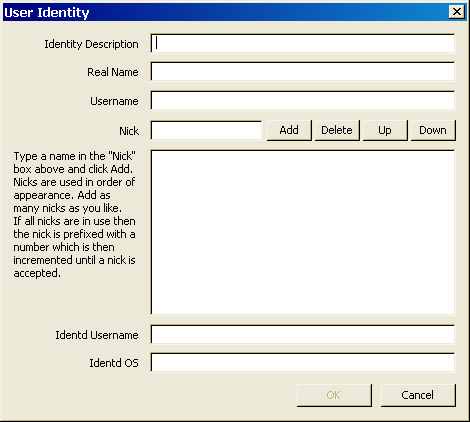
Task: Click the "Identd OS" label
Action: [x=114, y=363]
